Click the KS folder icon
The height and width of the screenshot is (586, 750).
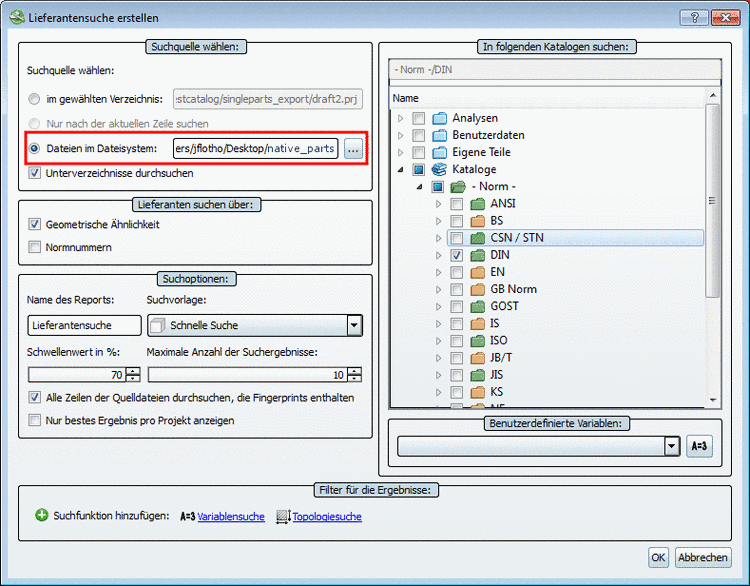point(477,392)
